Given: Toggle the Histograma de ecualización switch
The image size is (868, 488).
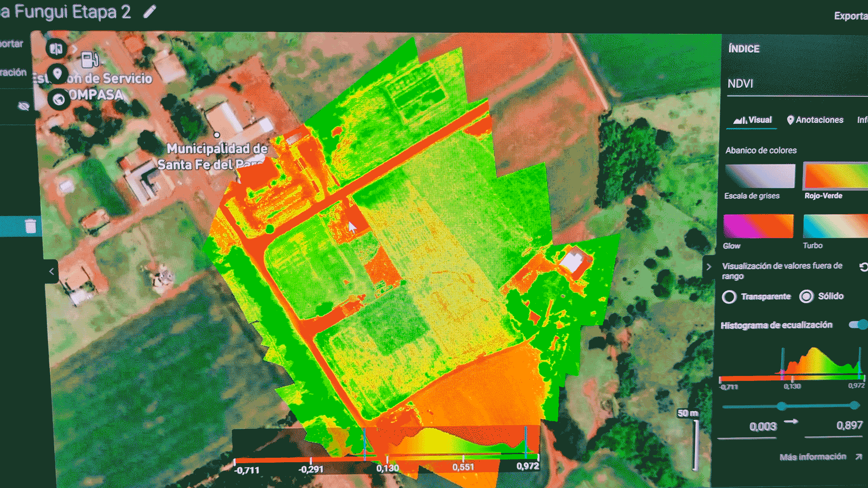Looking at the screenshot, I should pos(858,324).
